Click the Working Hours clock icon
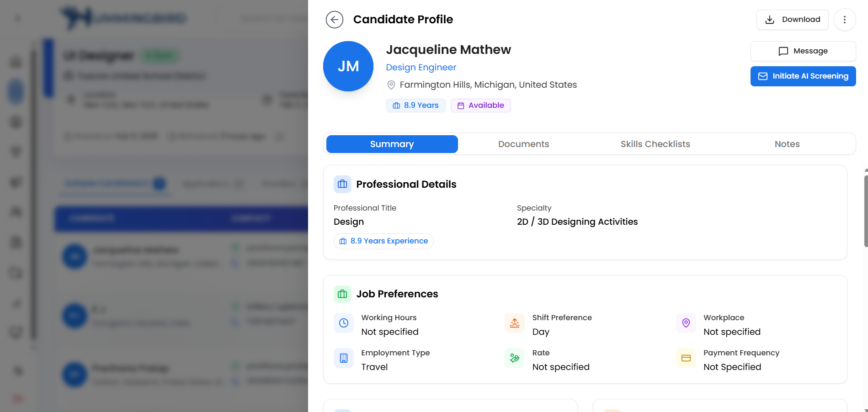 [344, 323]
